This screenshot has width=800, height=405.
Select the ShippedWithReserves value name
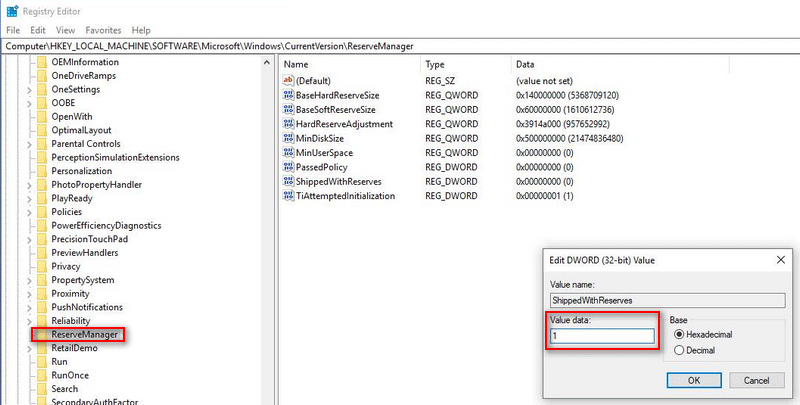tap(339, 182)
